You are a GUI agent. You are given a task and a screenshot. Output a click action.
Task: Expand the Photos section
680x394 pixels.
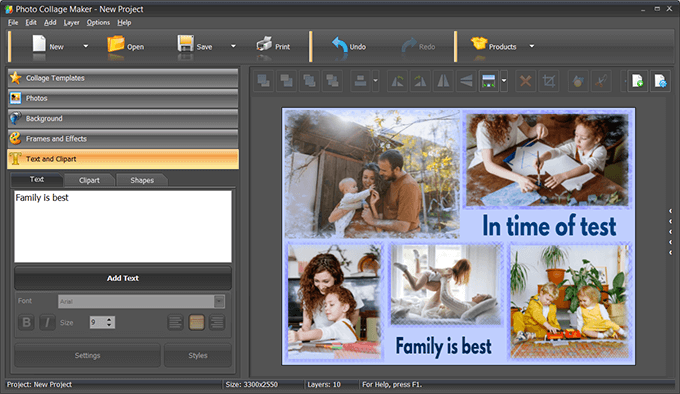coord(123,98)
